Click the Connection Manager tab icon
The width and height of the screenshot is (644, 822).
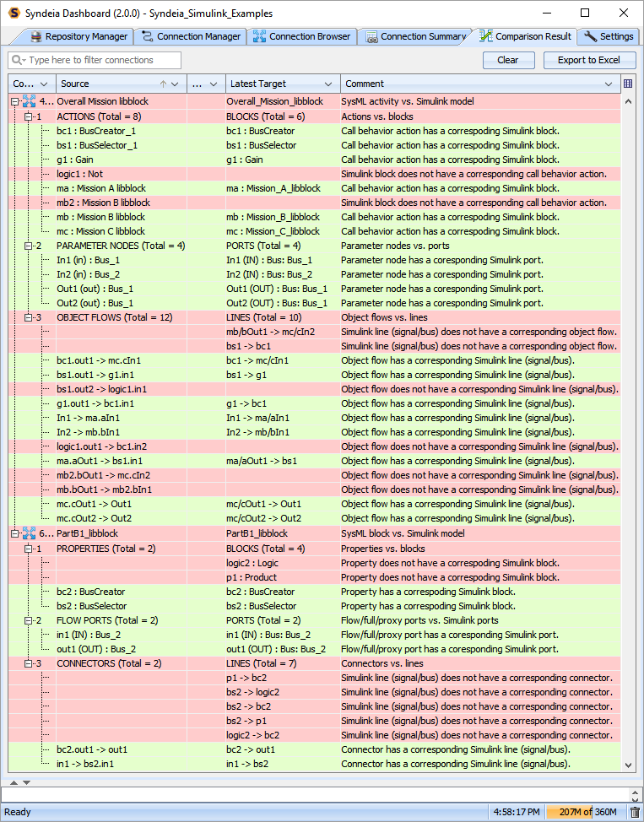point(148,36)
